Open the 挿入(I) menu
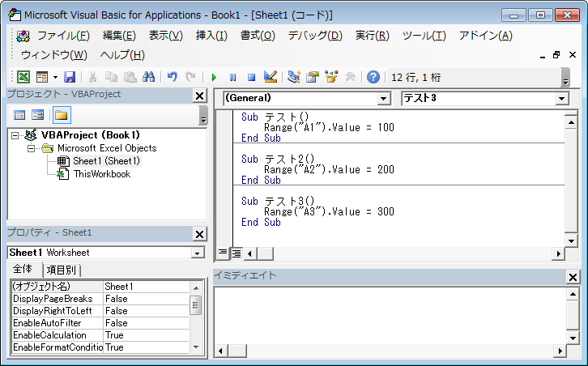Image resolution: width=588 pixels, height=366 pixels. (211, 36)
